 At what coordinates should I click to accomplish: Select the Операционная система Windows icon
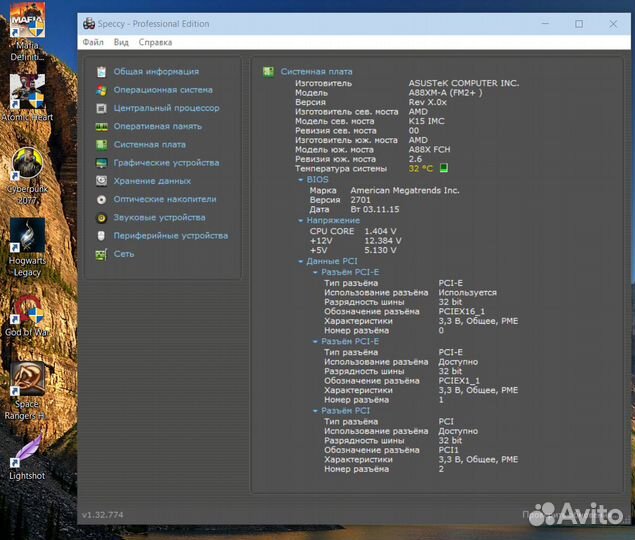101,90
